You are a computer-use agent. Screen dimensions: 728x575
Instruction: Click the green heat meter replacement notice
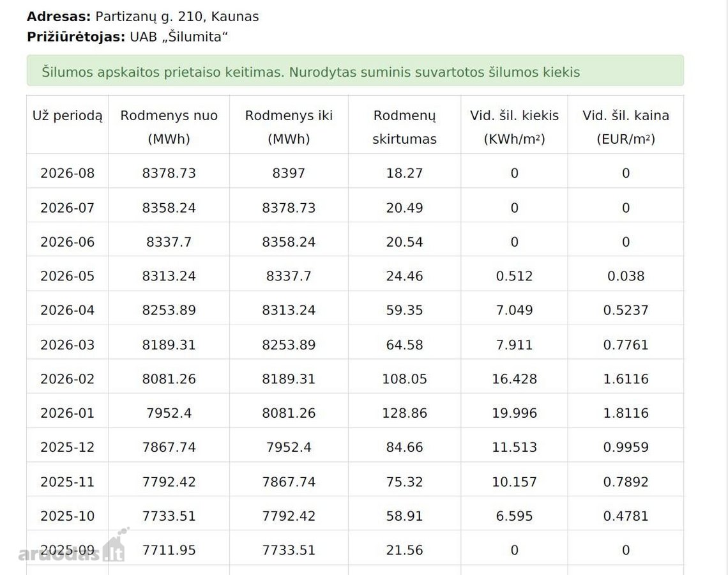coord(355,71)
